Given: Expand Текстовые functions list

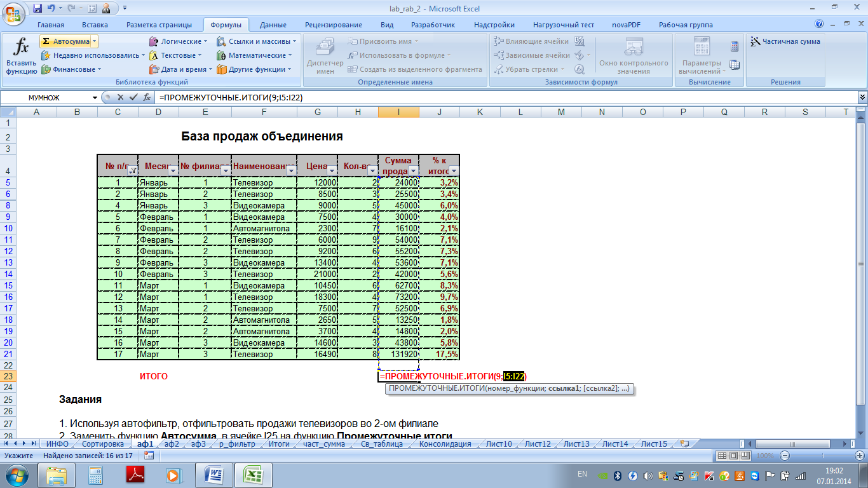Looking at the screenshot, I should (x=177, y=55).
